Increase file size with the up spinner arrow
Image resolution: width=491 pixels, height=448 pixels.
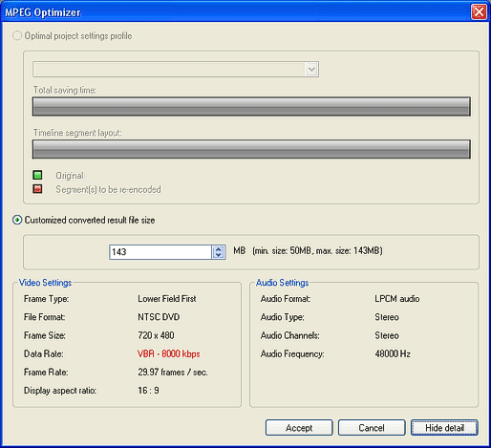tap(219, 249)
